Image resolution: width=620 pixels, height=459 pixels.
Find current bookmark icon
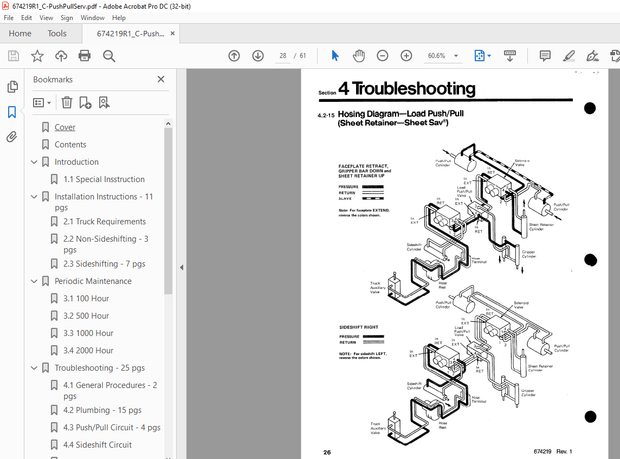[x=104, y=103]
